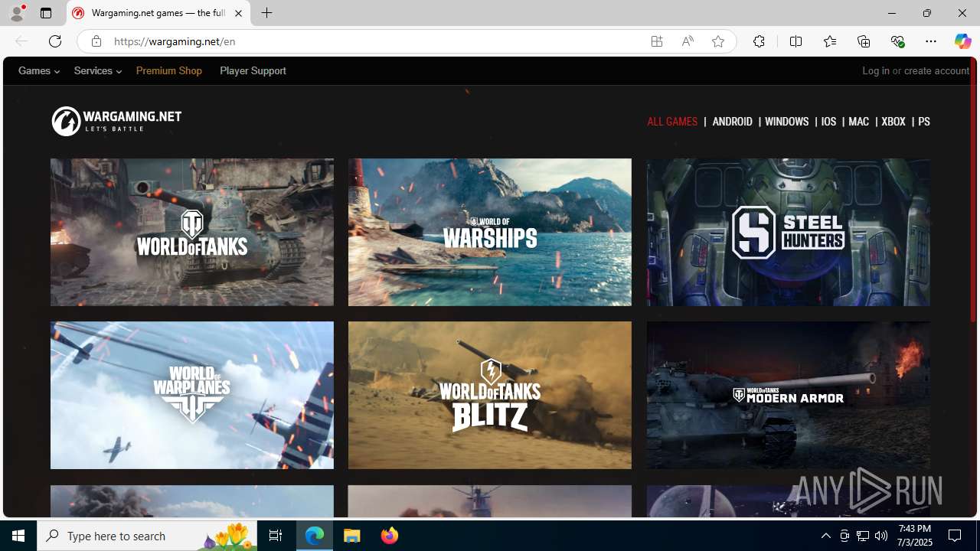Open Browser essentials heart icon
The width and height of the screenshot is (980, 551).
(x=897, y=41)
